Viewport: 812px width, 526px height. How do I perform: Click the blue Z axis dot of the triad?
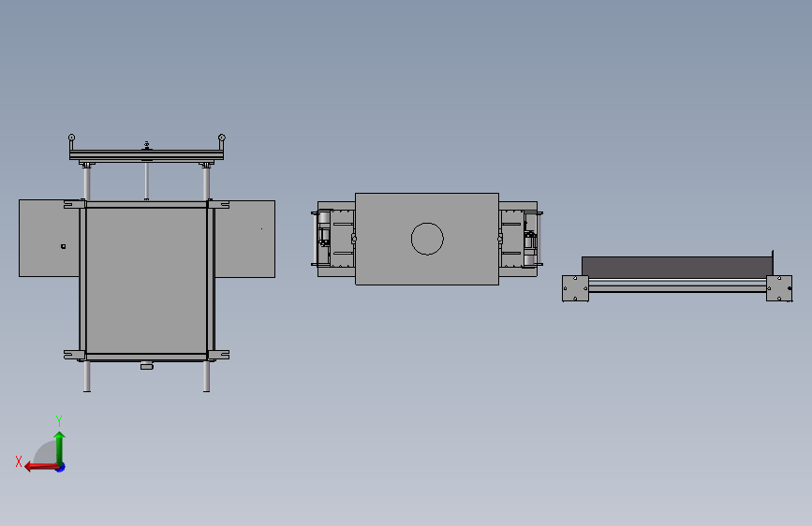[61, 467]
